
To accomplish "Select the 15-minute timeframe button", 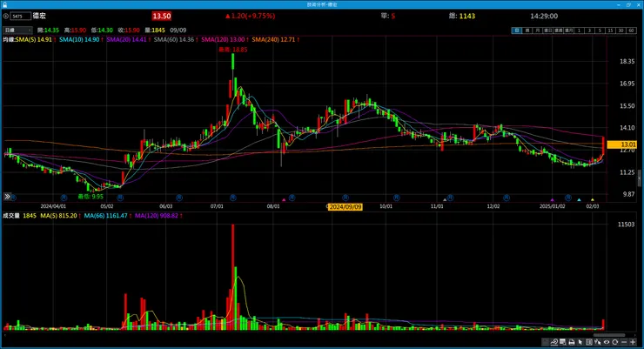I will 611,30.
